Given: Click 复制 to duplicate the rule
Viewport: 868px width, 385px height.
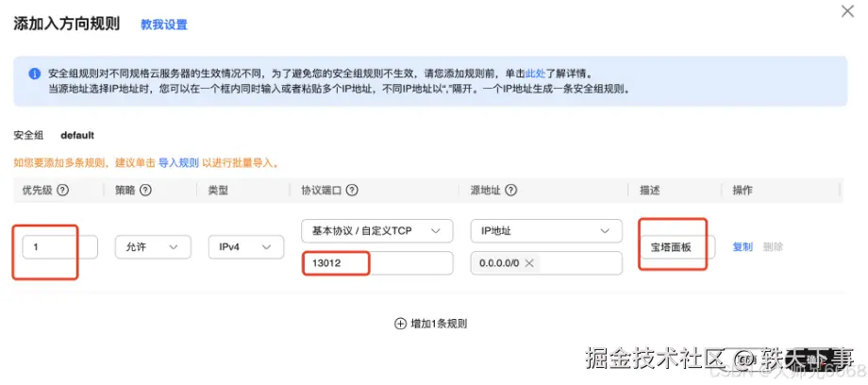Looking at the screenshot, I should coord(743,247).
